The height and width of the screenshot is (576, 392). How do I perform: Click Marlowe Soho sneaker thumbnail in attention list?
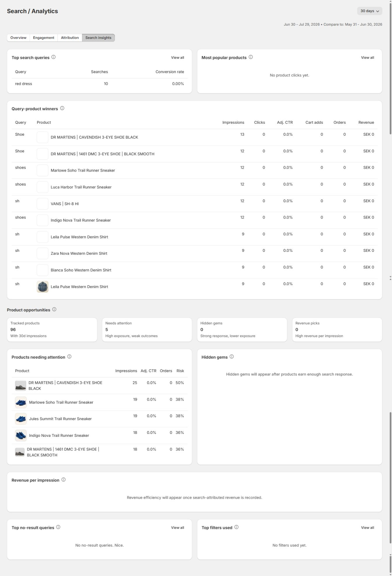click(21, 402)
